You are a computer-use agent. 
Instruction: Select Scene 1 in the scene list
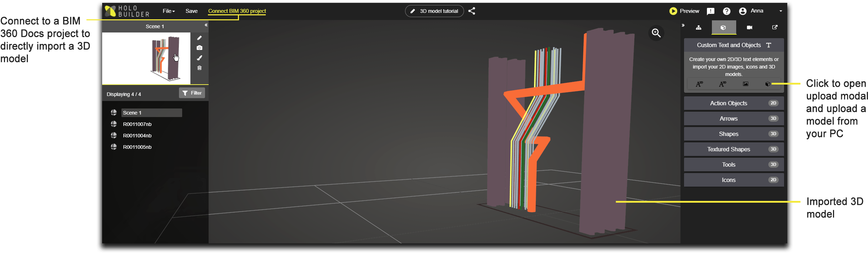tap(151, 113)
